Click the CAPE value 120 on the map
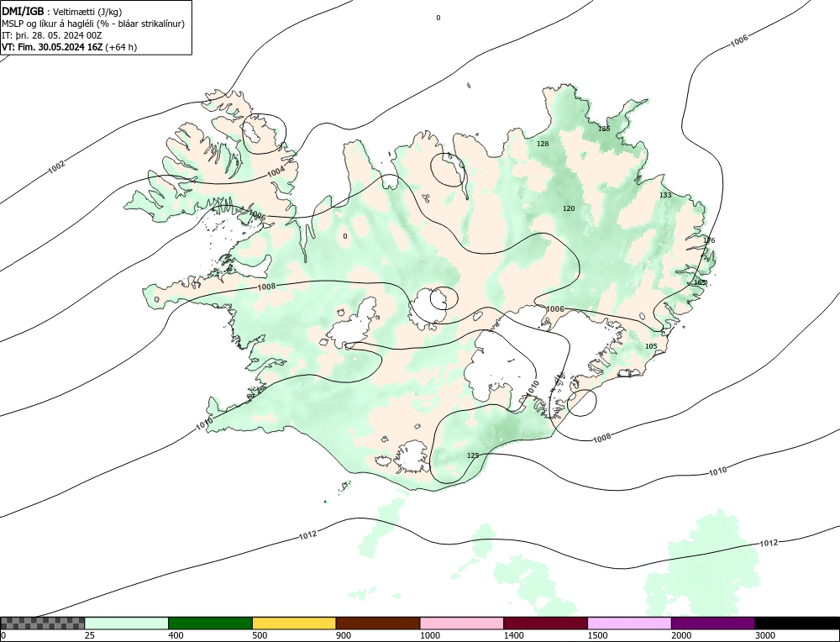 [569, 208]
